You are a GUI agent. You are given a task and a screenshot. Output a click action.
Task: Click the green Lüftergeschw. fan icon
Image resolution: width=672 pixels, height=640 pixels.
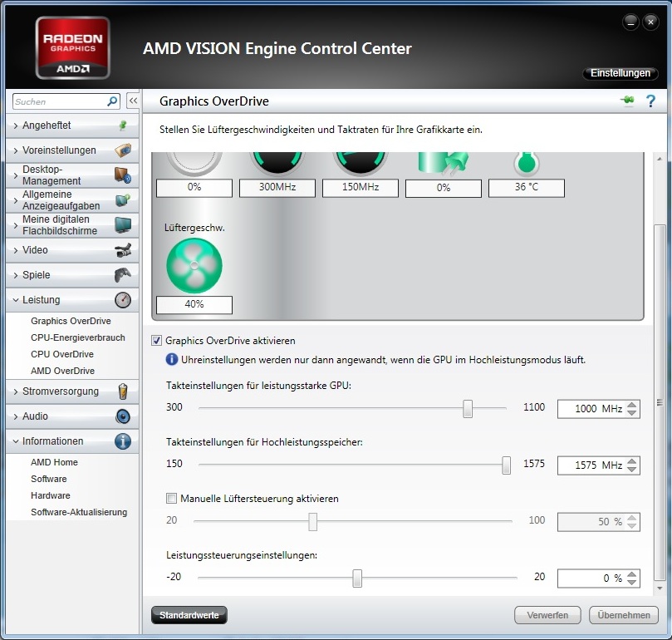pos(194,266)
